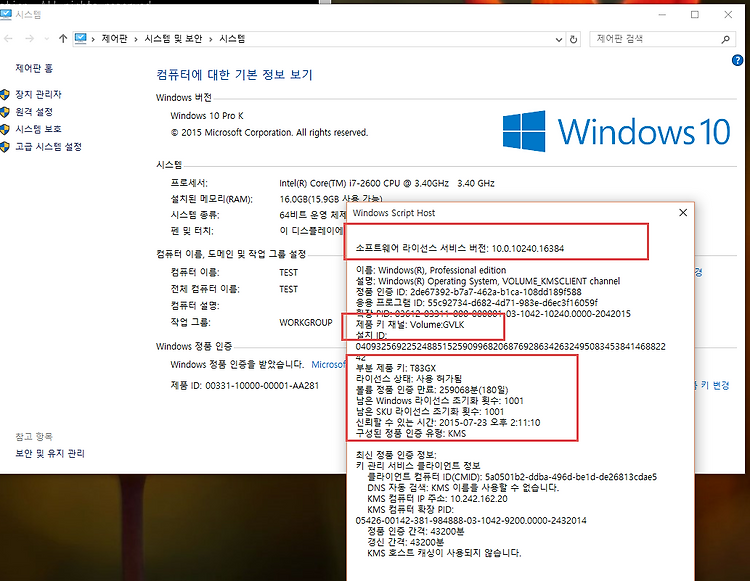Click '구성된 정품 인증 유형: KMS' line
This screenshot has width=750, height=581.
click(410, 433)
